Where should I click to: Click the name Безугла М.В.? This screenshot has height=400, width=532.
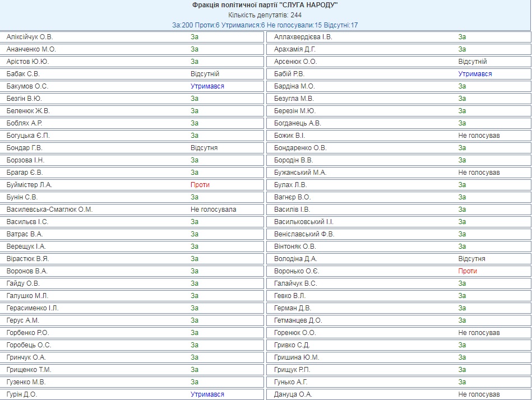pyautogui.click(x=294, y=99)
